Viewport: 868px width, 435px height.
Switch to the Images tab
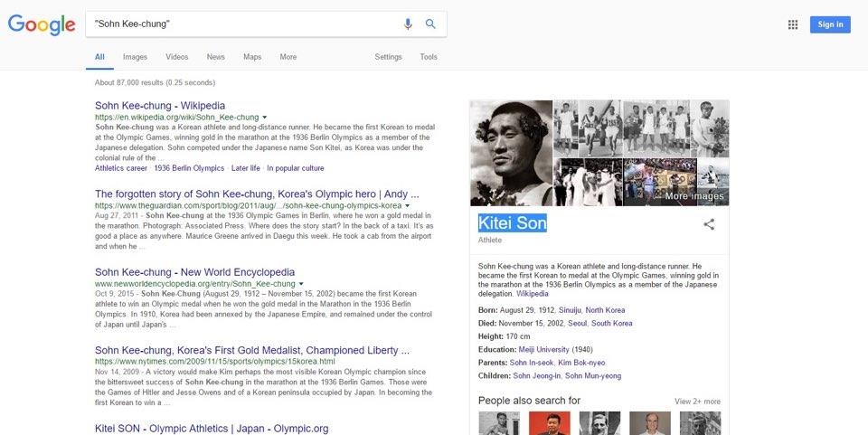coord(135,57)
